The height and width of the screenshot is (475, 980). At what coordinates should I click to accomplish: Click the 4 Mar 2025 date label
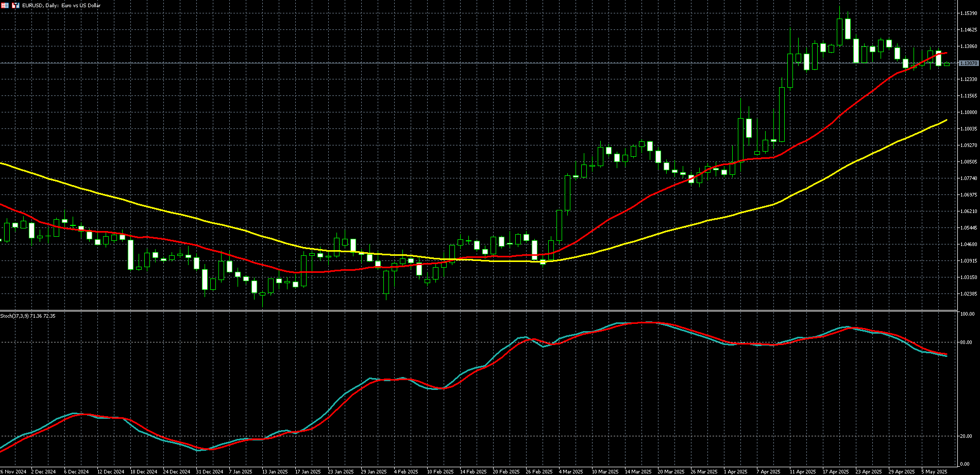tap(571, 471)
